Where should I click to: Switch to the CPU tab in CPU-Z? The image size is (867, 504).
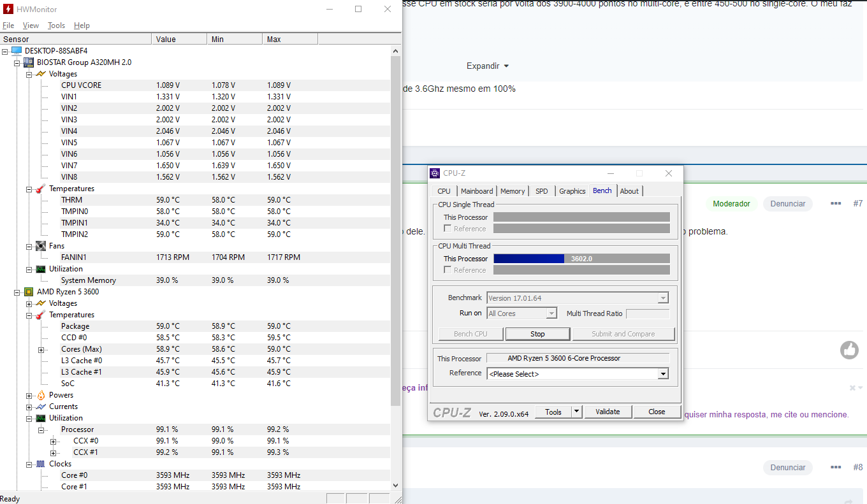[444, 191]
